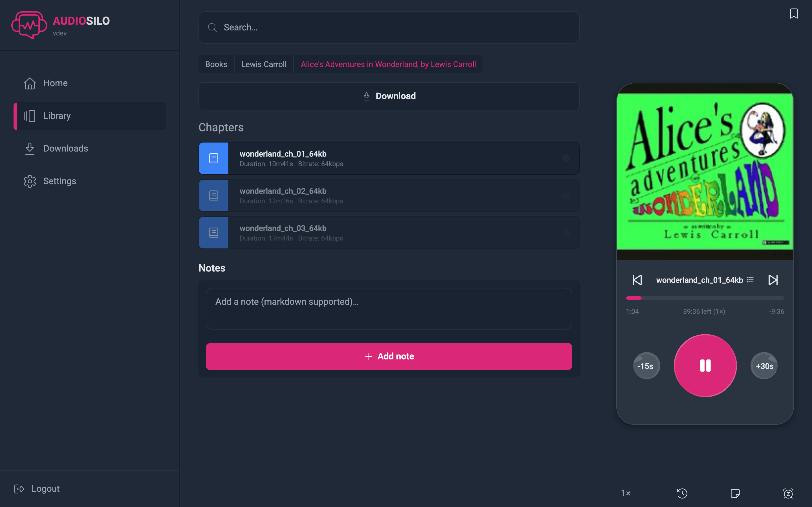Open the sleep timer icon
The width and height of the screenshot is (812, 507).
[x=788, y=493]
